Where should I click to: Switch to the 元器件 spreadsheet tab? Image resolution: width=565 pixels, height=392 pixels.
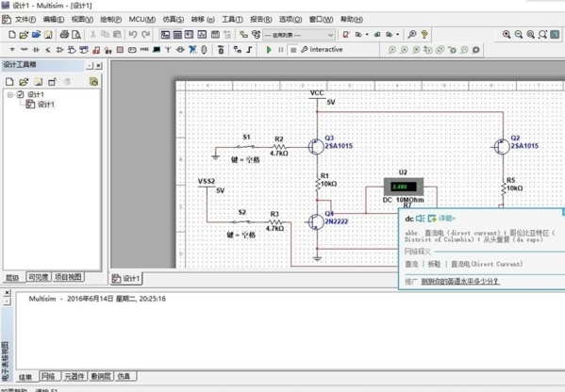point(75,377)
